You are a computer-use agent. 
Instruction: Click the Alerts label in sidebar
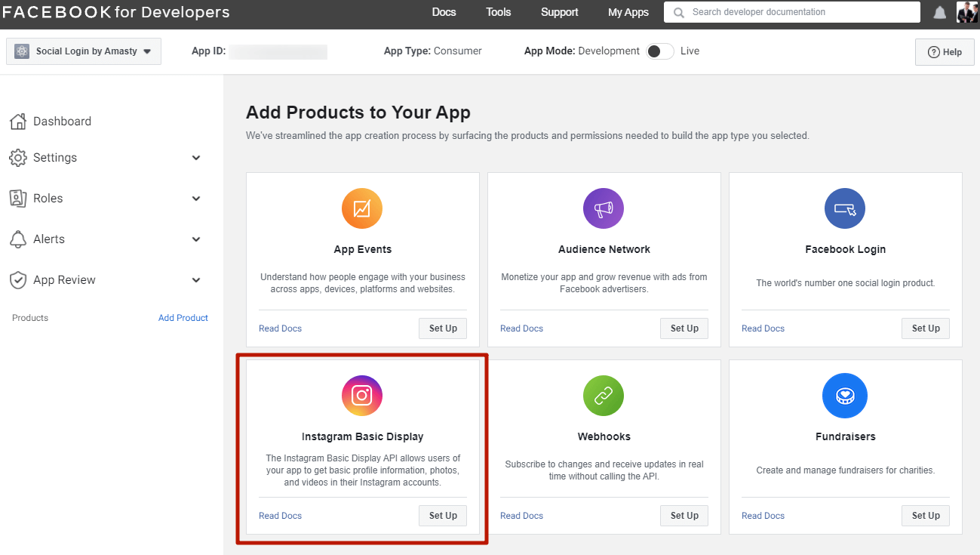[x=49, y=239]
